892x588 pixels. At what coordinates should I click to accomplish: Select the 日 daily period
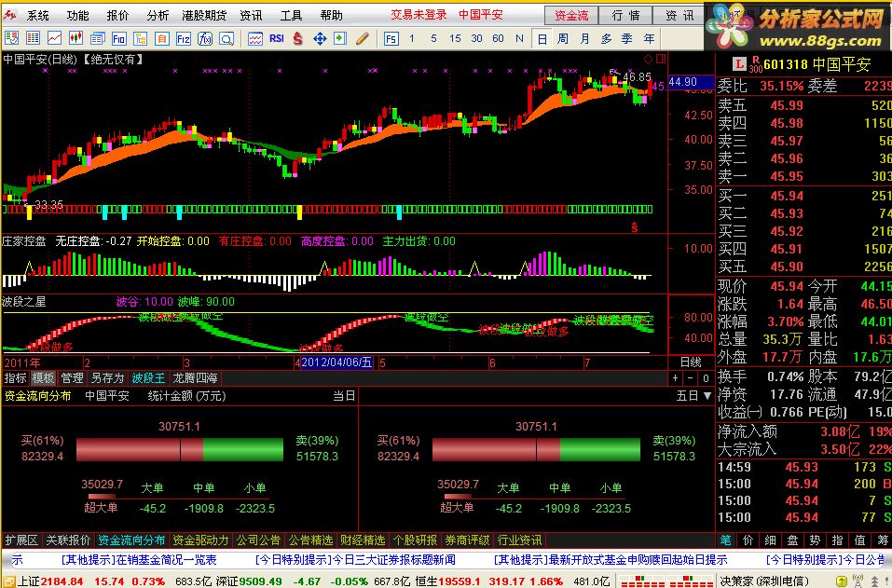tap(542, 38)
